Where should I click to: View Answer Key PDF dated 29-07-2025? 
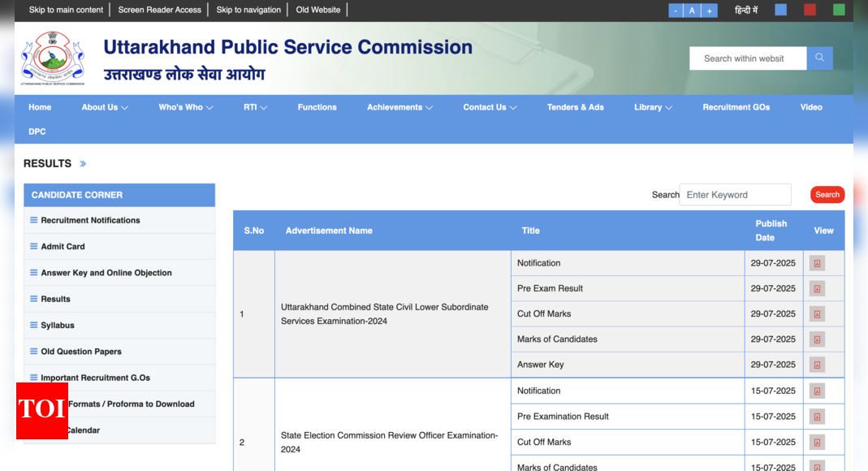point(817,365)
